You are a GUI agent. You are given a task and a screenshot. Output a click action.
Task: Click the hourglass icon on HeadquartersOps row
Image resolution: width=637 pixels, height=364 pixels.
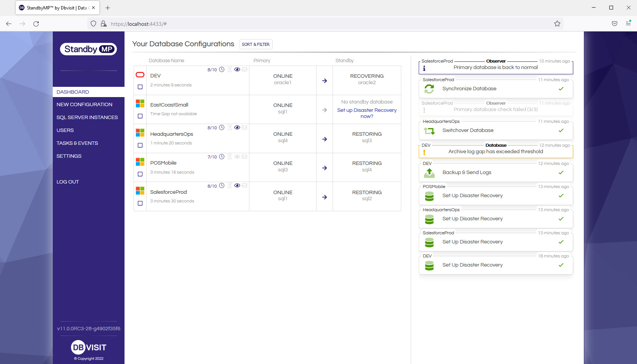[x=230, y=127]
